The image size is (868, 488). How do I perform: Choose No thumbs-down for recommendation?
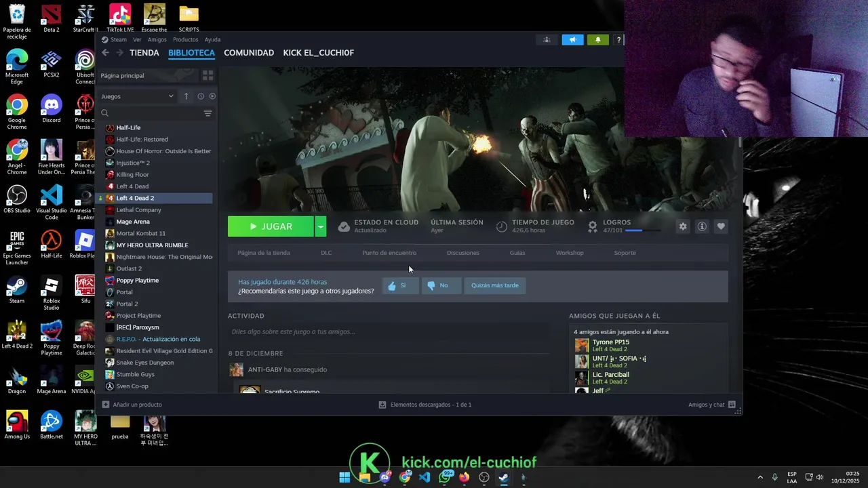(440, 285)
